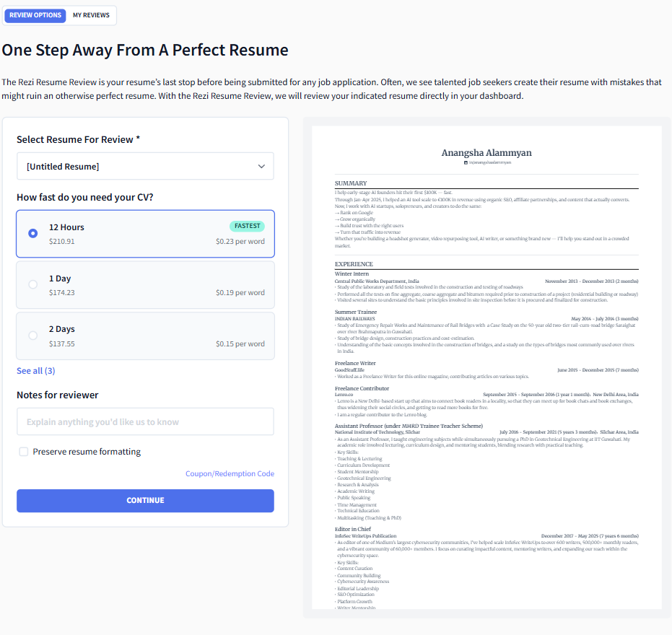Click the LinkedIn icon under the resume name
Viewport: 672px width, 635px height.
466,163
